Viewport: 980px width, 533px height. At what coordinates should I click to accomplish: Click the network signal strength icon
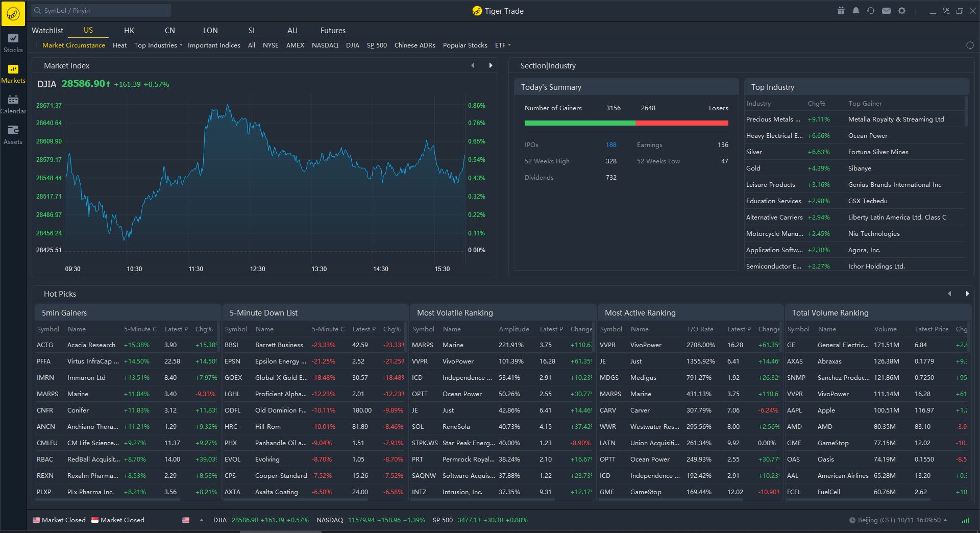coord(966,520)
